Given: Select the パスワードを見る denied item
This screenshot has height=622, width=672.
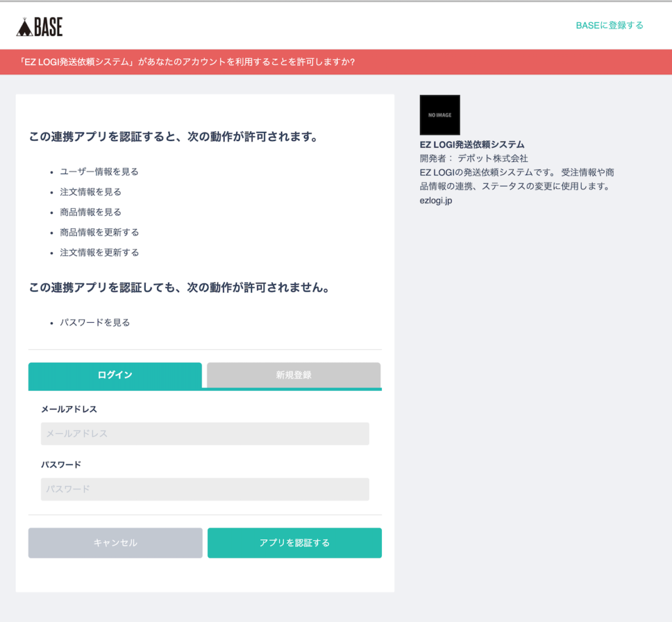Looking at the screenshot, I should point(94,323).
